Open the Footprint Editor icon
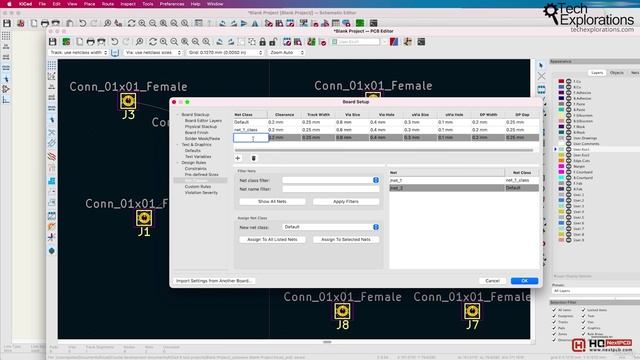The height and width of the screenshot is (360, 640). pos(287,42)
